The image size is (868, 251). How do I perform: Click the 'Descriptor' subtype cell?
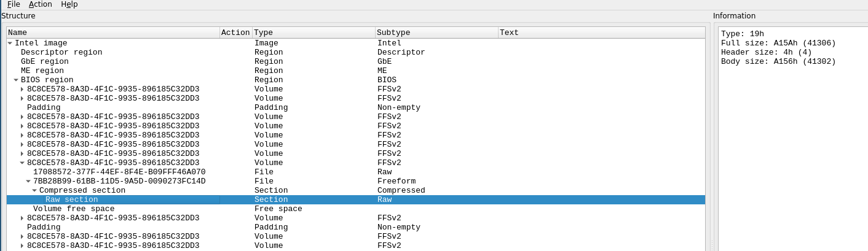click(x=401, y=52)
